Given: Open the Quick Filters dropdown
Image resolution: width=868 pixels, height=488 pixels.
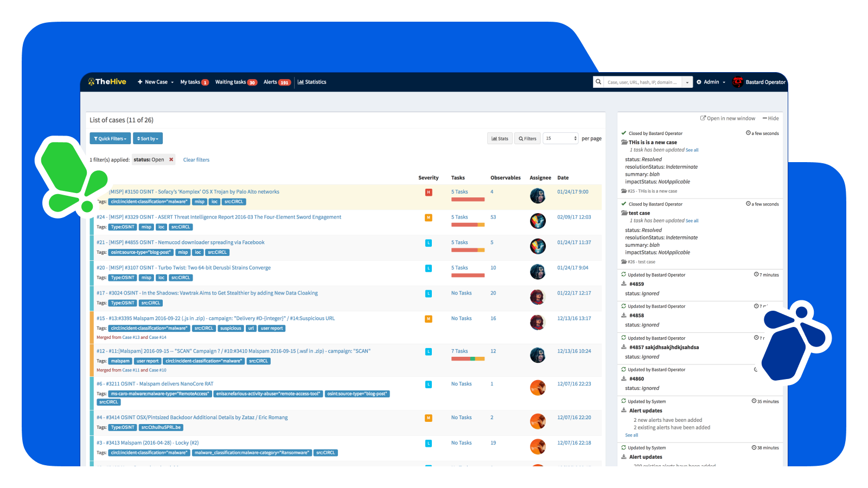Looking at the screenshot, I should tap(110, 138).
